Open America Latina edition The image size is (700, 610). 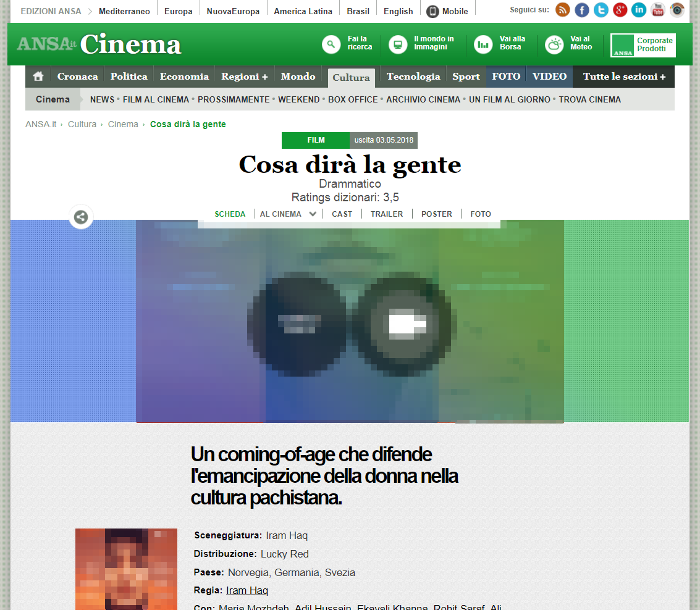coord(303,11)
